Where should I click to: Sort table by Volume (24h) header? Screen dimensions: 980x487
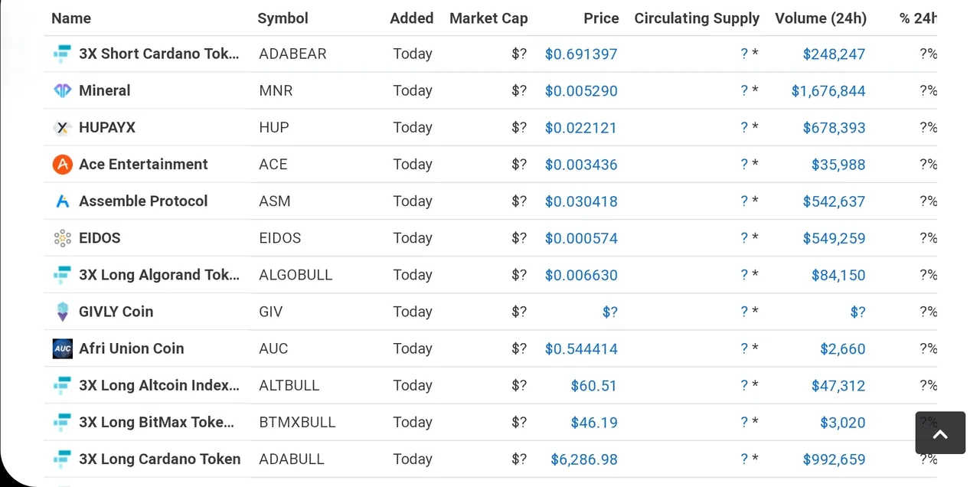click(x=821, y=18)
